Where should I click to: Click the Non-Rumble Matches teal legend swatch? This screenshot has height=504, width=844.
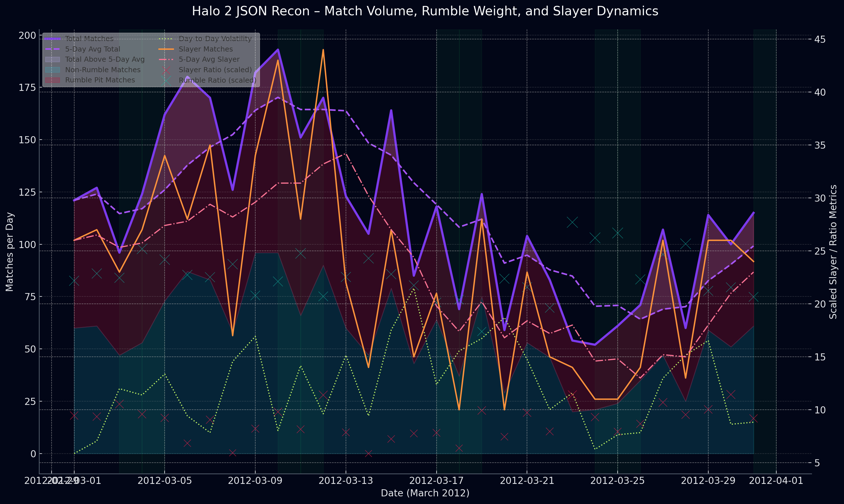[52, 70]
